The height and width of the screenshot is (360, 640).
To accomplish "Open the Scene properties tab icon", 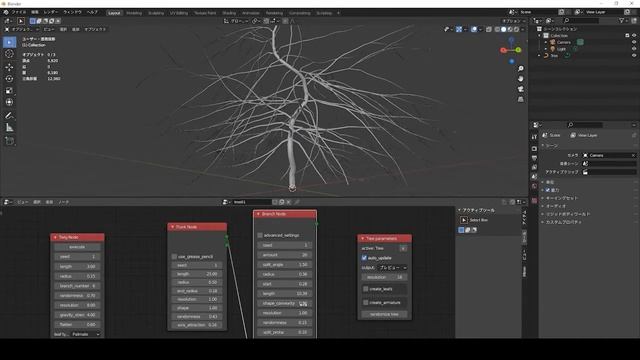I will coord(534,177).
